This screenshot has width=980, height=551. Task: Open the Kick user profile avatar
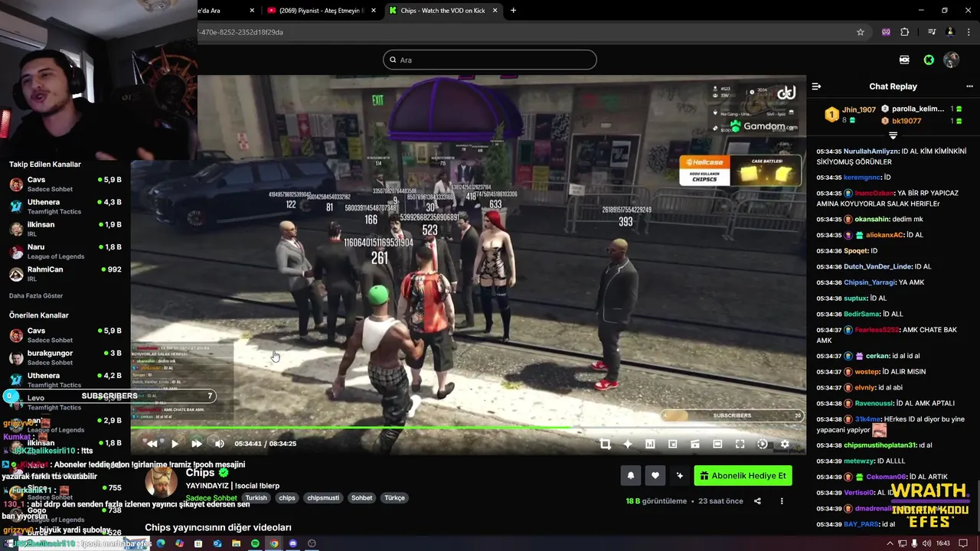952,60
